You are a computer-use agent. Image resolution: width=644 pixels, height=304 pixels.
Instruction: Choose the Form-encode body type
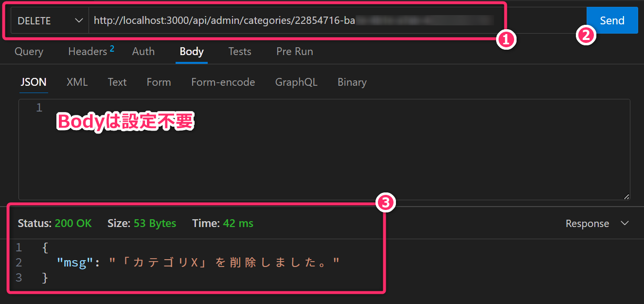click(x=223, y=82)
